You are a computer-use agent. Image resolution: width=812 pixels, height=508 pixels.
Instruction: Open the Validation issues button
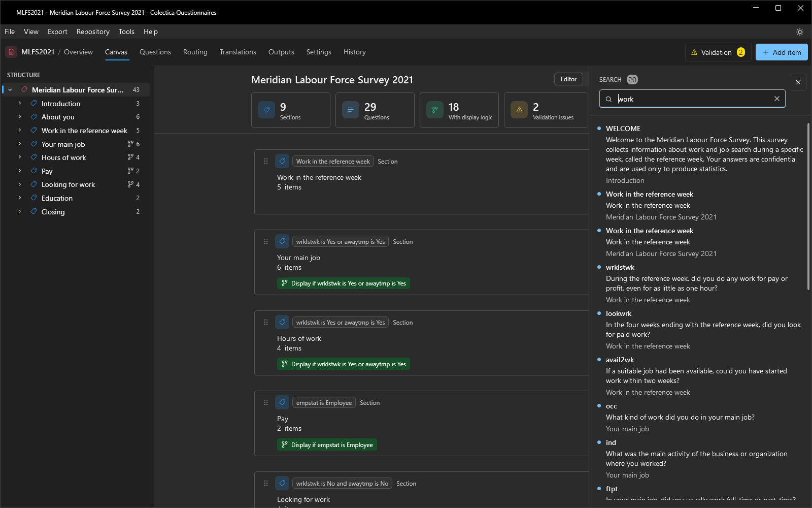coord(718,52)
